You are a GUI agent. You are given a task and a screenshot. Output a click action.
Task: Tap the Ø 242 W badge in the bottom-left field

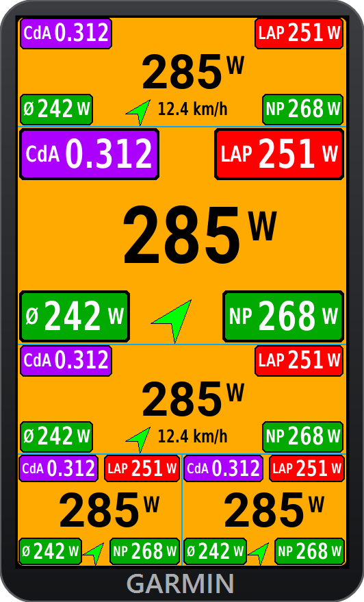[x=50, y=551]
